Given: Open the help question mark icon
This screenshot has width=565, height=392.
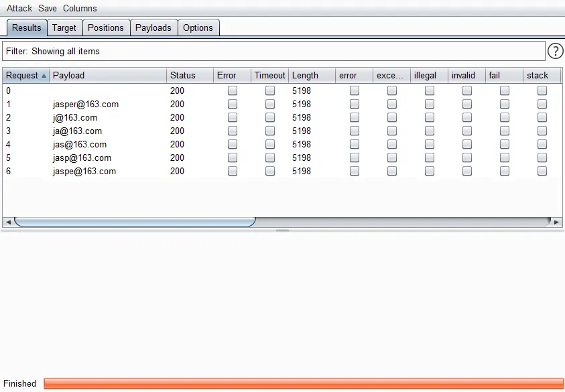Looking at the screenshot, I should 555,51.
